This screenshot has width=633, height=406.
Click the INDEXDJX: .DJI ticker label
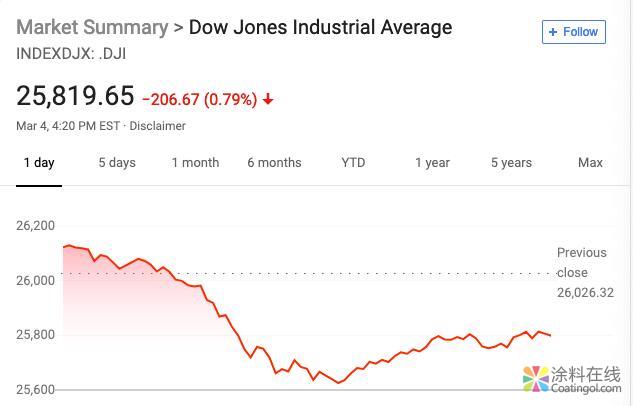coord(71,53)
